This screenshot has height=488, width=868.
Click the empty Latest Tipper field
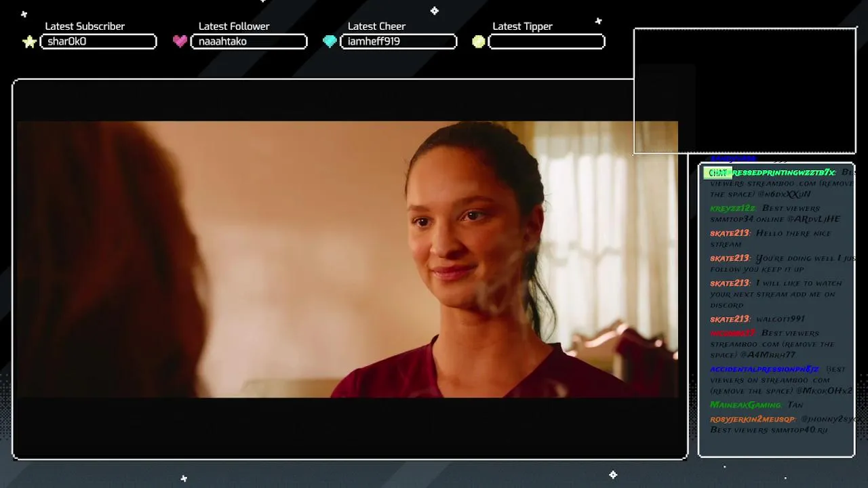pyautogui.click(x=547, y=41)
